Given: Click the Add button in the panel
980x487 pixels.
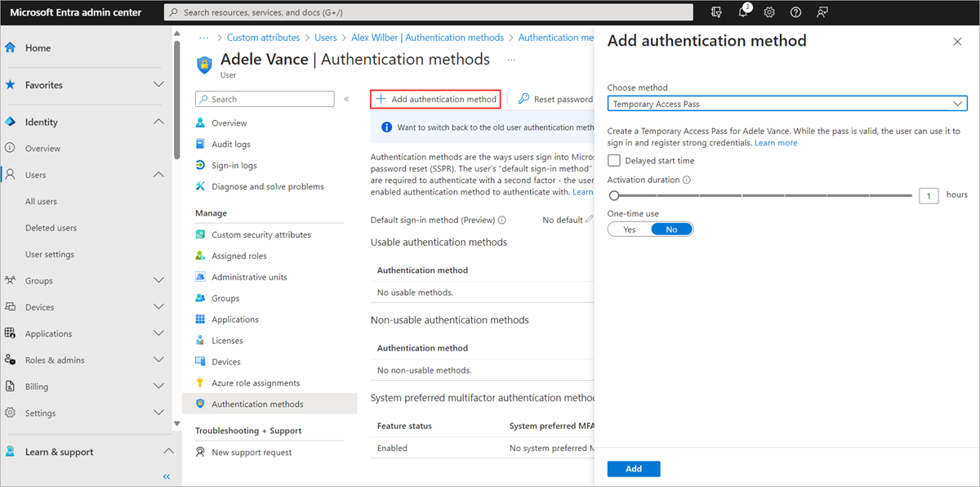Looking at the screenshot, I should 634,469.
